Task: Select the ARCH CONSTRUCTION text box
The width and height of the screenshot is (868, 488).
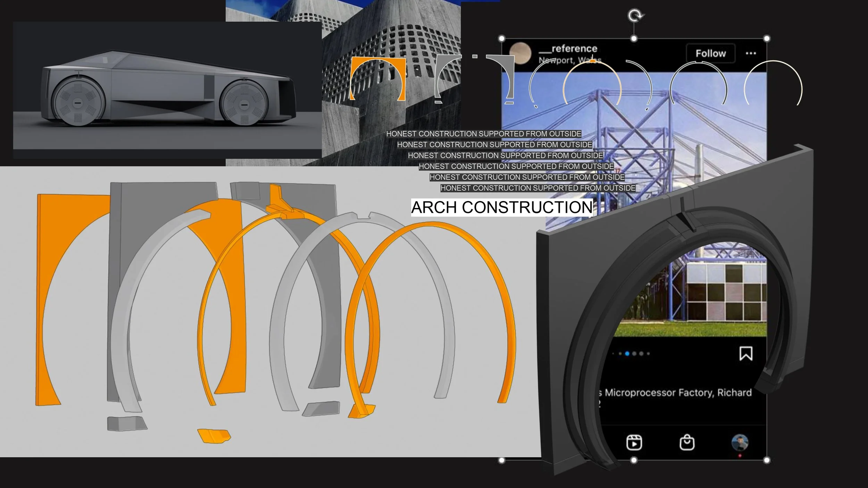Action: tap(502, 207)
